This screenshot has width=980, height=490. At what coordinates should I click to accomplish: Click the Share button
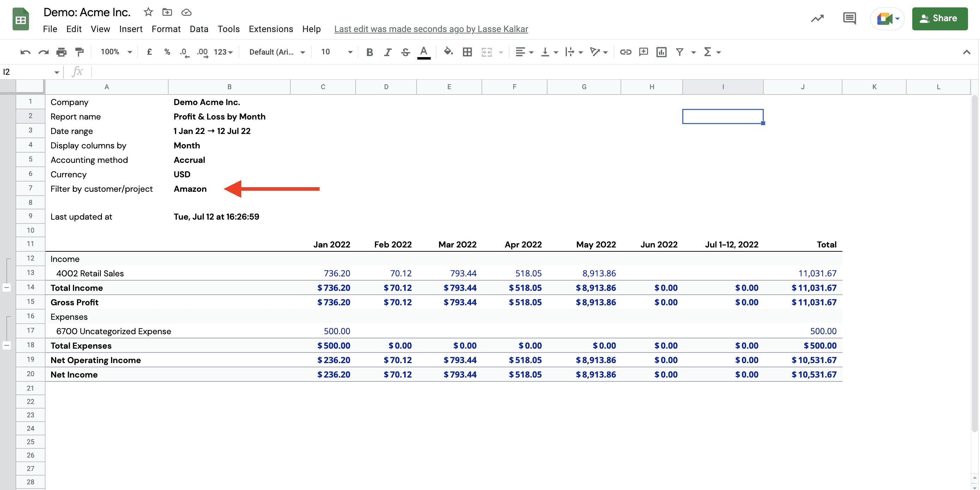pyautogui.click(x=940, y=18)
